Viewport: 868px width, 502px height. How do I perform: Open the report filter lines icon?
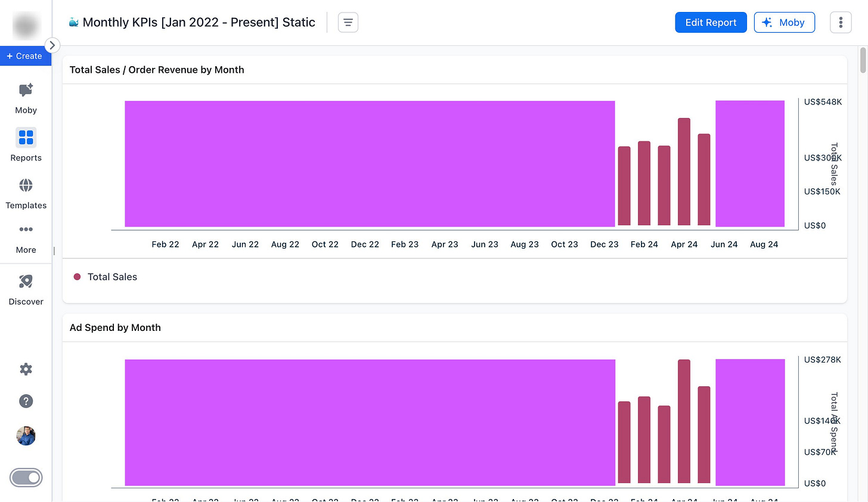coord(348,23)
